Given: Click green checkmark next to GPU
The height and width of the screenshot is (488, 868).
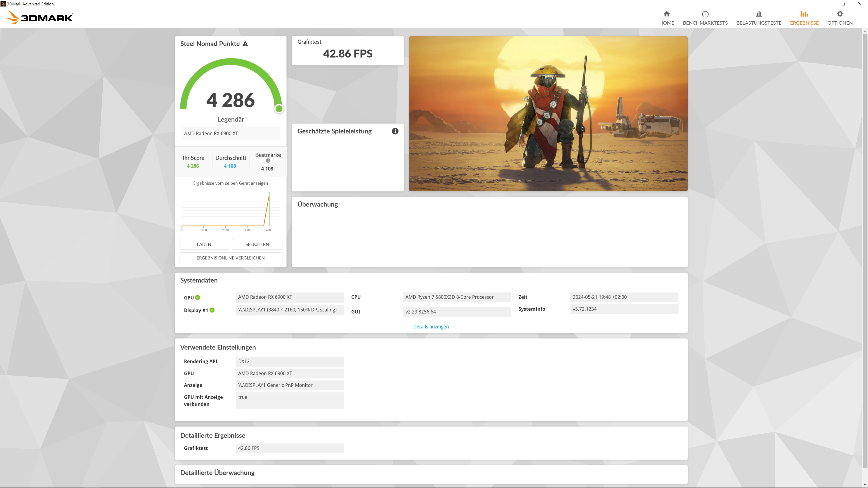Looking at the screenshot, I should (198, 297).
